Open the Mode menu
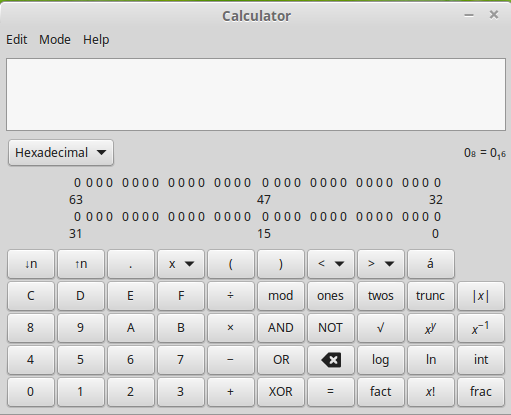This screenshot has width=511, height=415. click(x=55, y=40)
